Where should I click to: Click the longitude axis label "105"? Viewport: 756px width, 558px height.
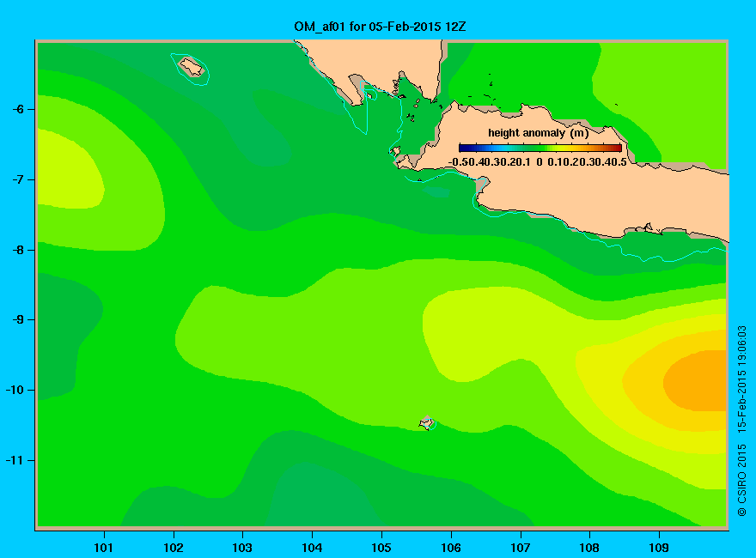pos(381,548)
